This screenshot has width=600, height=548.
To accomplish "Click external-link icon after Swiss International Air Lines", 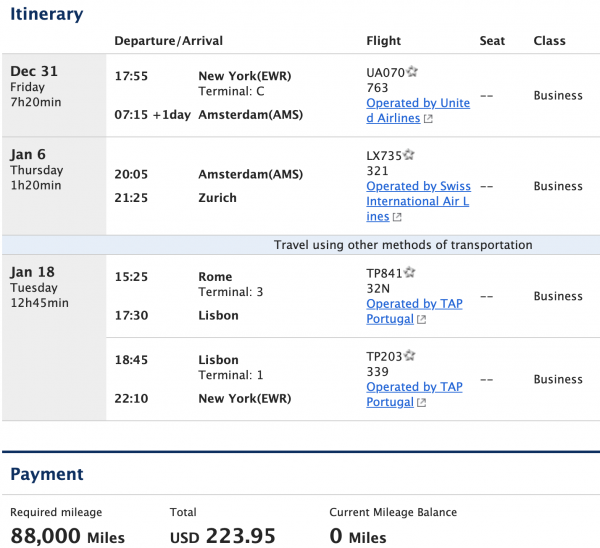I will (x=398, y=217).
